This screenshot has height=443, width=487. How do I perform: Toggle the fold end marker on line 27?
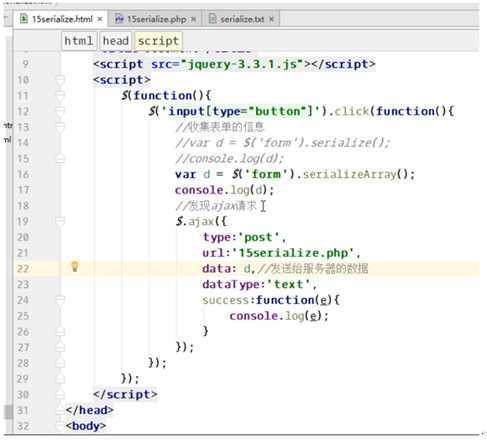60,347
